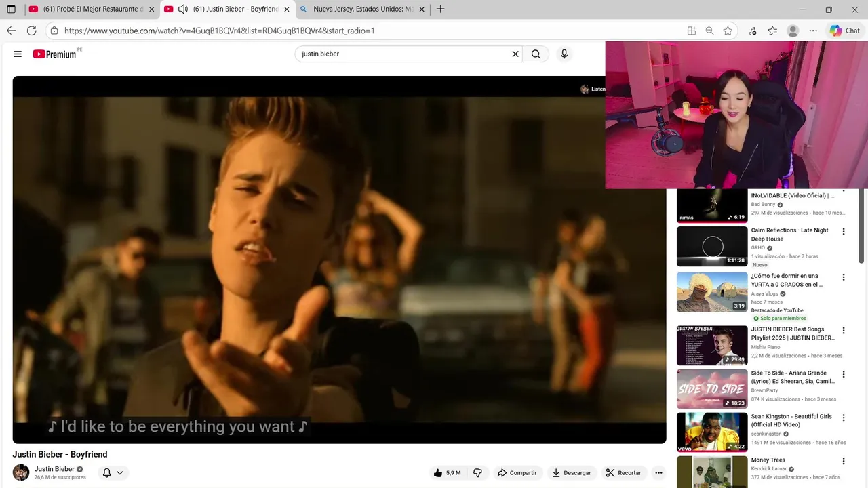868x488 pixels.
Task: Run search with the magnifier button
Action: tap(536, 54)
